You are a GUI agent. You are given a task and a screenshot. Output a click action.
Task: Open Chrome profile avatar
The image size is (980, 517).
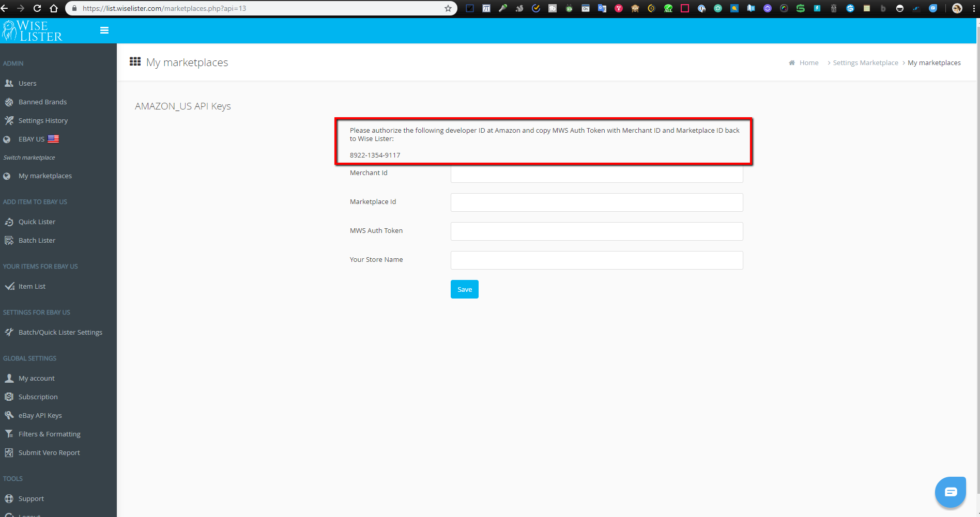[x=957, y=8]
